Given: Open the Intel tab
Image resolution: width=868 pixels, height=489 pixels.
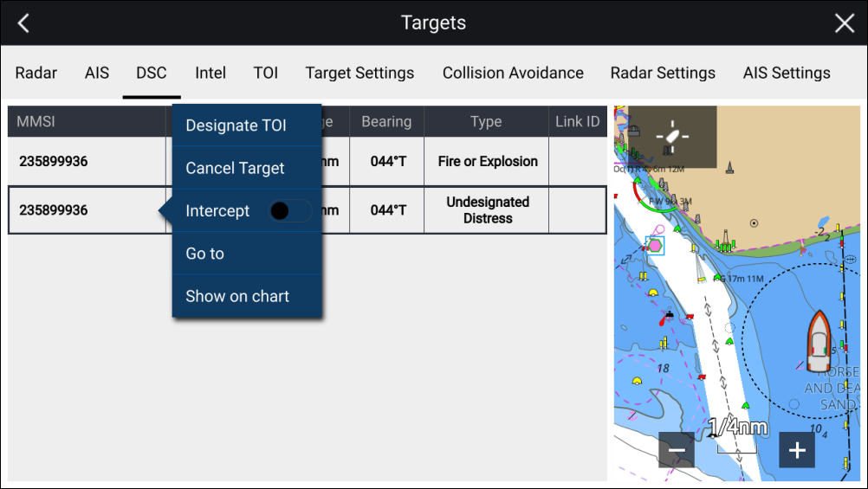Looking at the screenshot, I should coord(211,73).
